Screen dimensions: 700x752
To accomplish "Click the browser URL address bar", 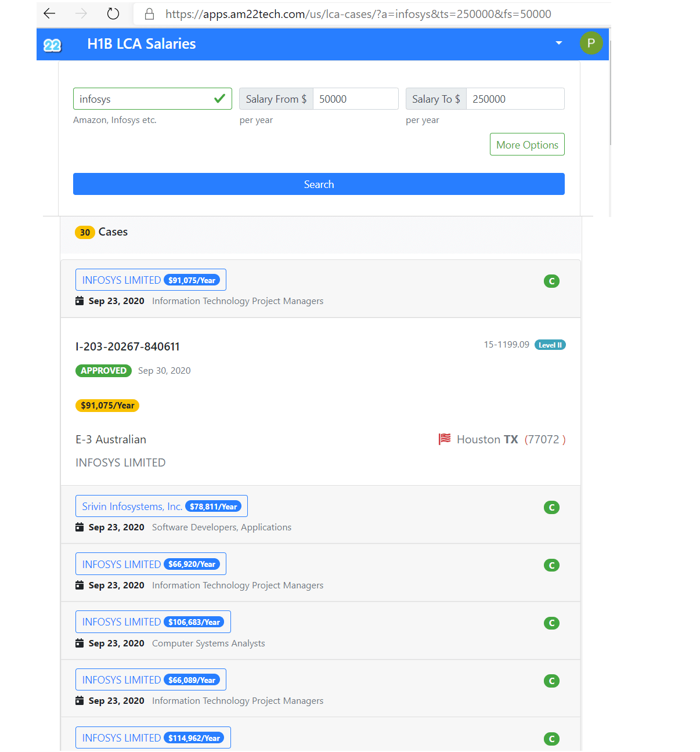I will [358, 14].
